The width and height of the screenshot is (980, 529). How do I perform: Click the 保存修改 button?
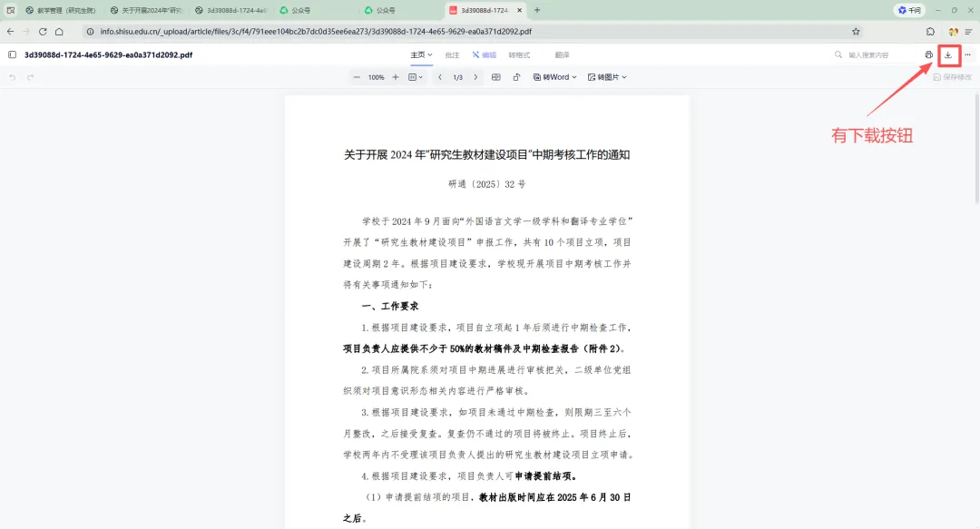click(x=953, y=77)
